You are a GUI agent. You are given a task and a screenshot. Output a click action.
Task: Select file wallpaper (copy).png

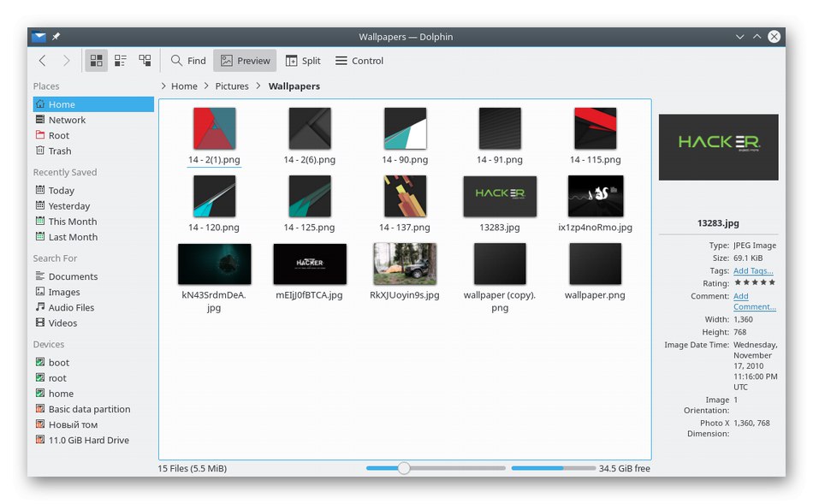tap(500, 278)
